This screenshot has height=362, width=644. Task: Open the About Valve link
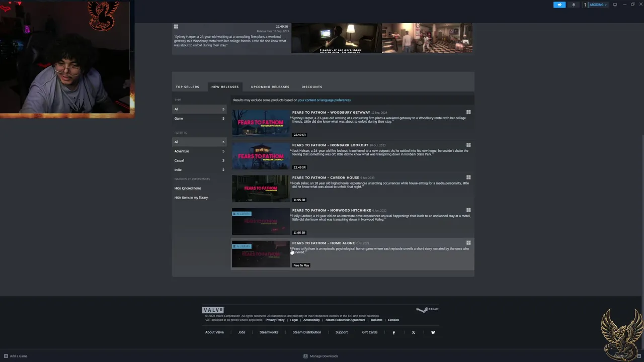coord(214,332)
